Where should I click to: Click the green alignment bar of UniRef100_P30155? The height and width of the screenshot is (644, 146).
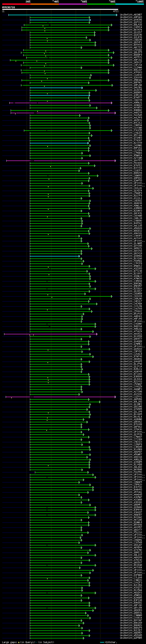(x=68, y=130)
